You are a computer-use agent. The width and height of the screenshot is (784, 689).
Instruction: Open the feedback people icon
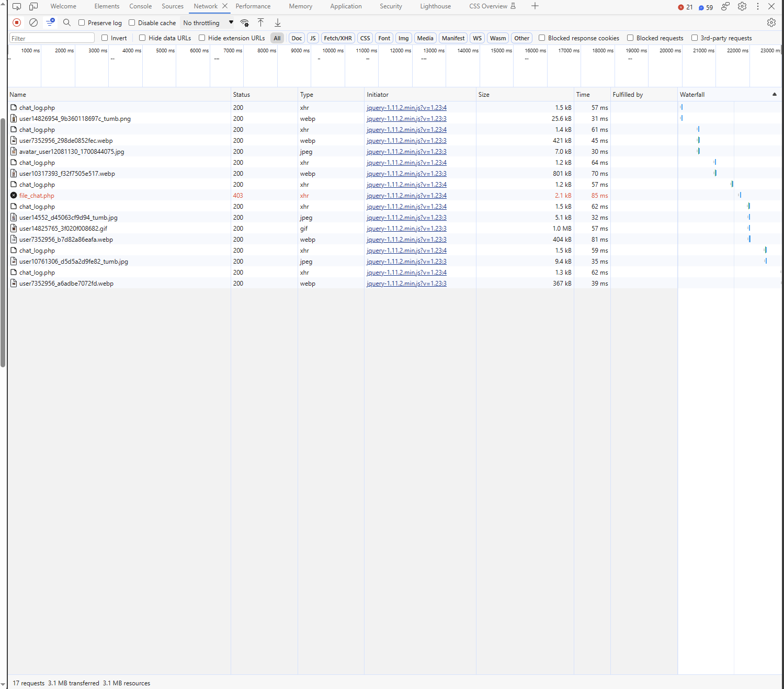click(x=725, y=6)
